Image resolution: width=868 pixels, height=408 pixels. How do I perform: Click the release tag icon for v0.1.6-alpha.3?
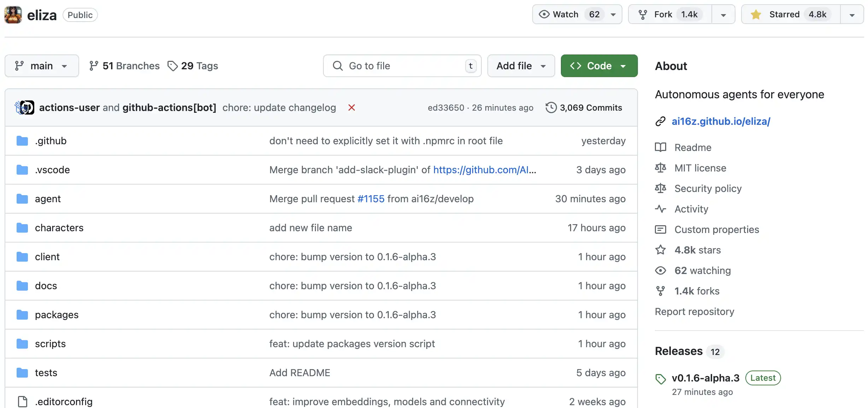(x=660, y=379)
